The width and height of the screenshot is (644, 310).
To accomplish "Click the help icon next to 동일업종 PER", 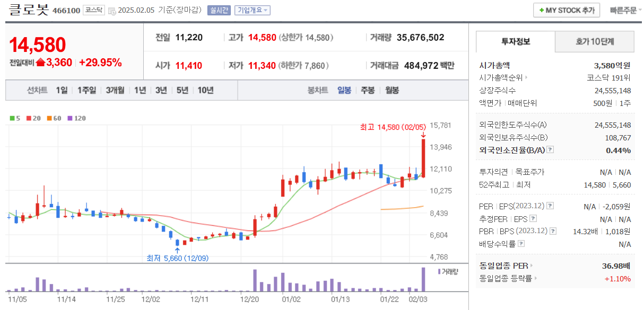I will coord(532,265).
